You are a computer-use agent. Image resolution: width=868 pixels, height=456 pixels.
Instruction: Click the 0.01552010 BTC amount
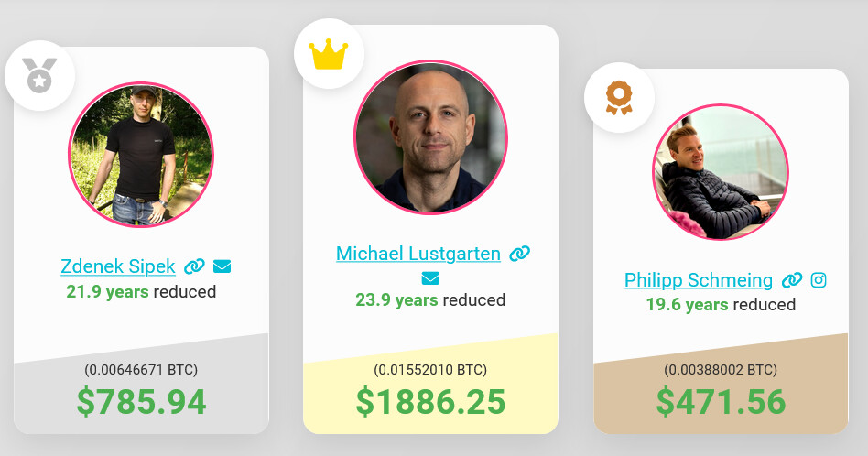[x=430, y=370]
